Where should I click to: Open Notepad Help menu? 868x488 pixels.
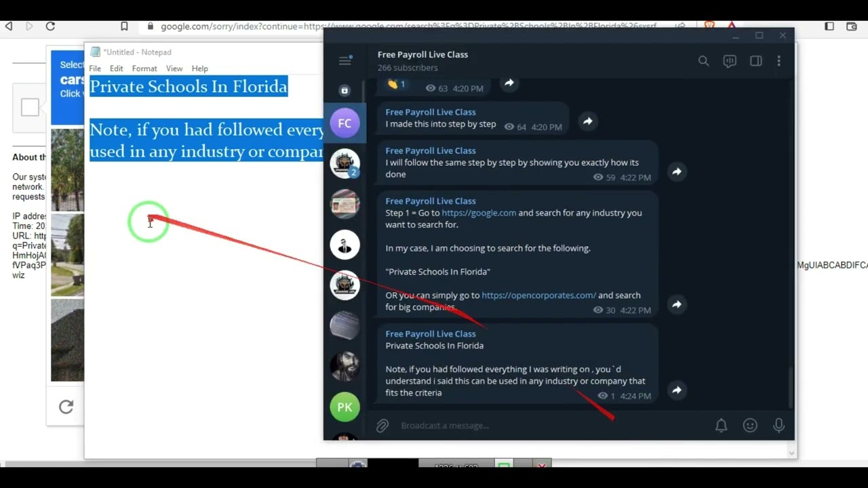point(199,68)
